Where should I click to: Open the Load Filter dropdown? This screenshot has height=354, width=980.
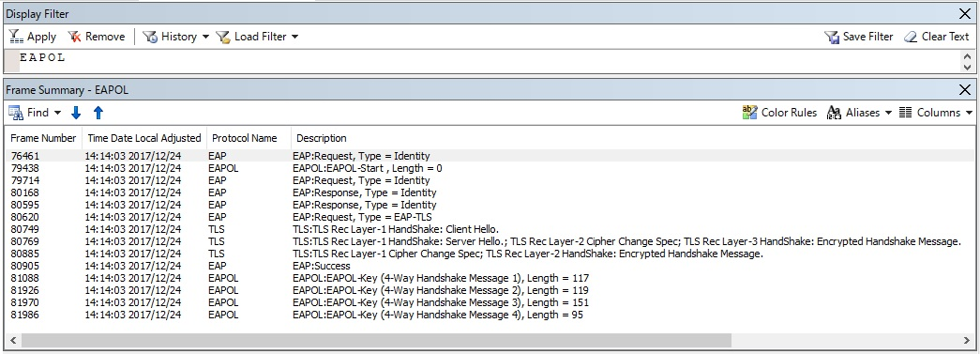click(x=258, y=37)
